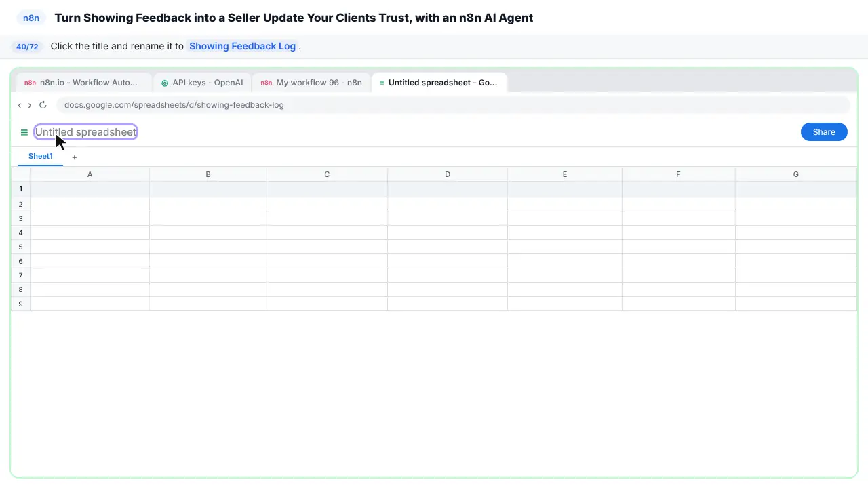Select row 1 header
The image size is (868, 488).
(x=21, y=189)
